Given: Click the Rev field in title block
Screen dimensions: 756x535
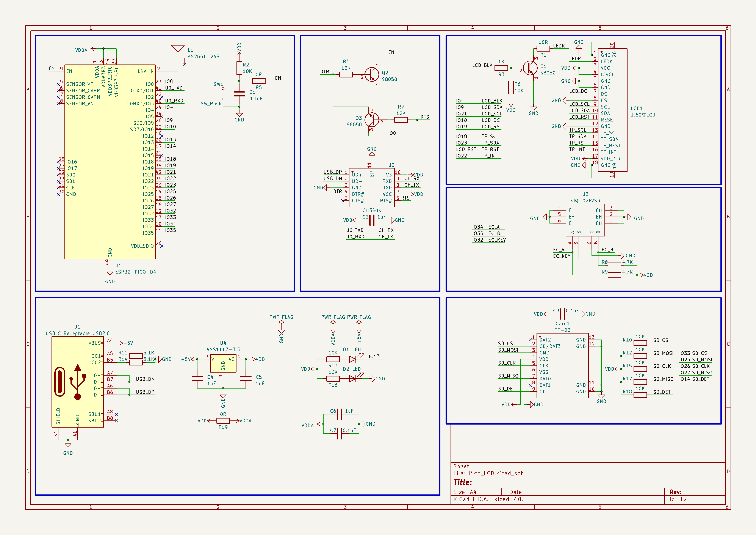Looking at the screenshot, I should (675, 492).
